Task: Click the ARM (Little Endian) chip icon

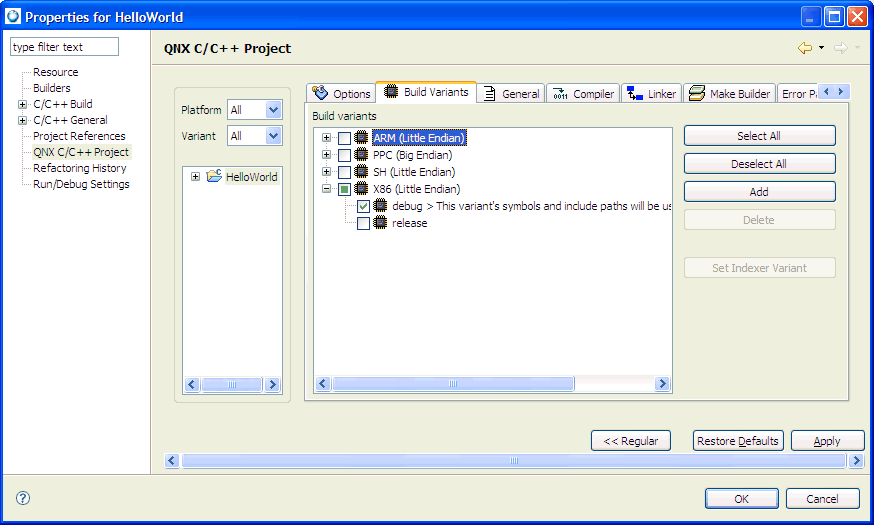Action: click(361, 138)
